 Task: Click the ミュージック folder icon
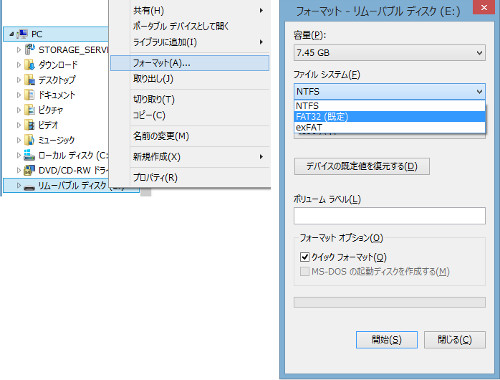tap(30, 140)
